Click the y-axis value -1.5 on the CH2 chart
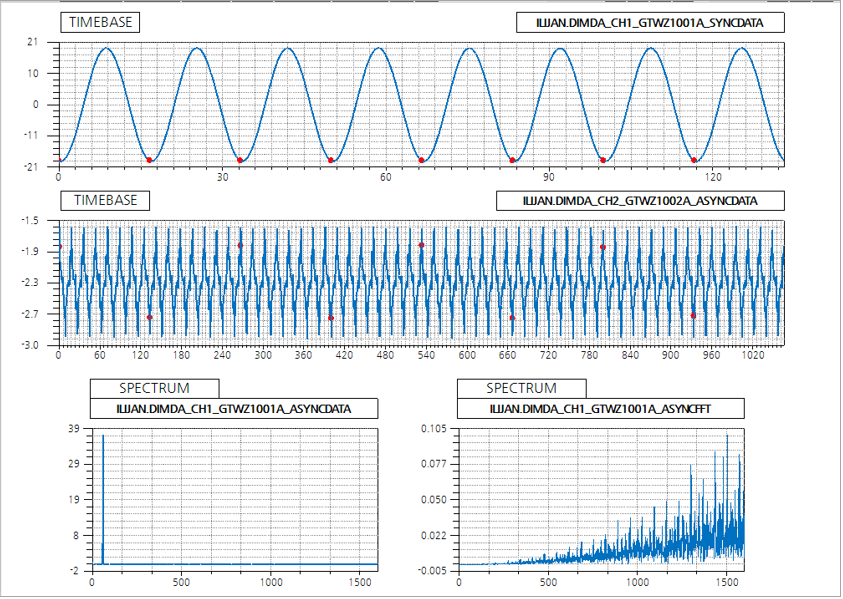 pos(30,220)
